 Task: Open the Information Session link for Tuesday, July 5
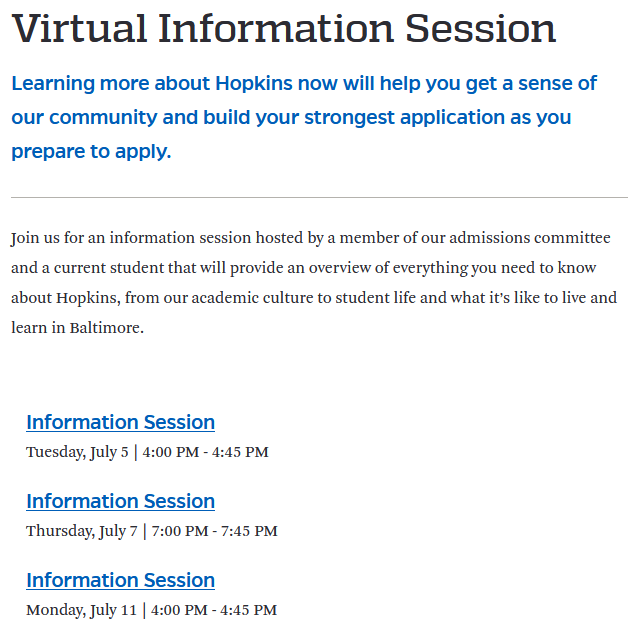[120, 422]
